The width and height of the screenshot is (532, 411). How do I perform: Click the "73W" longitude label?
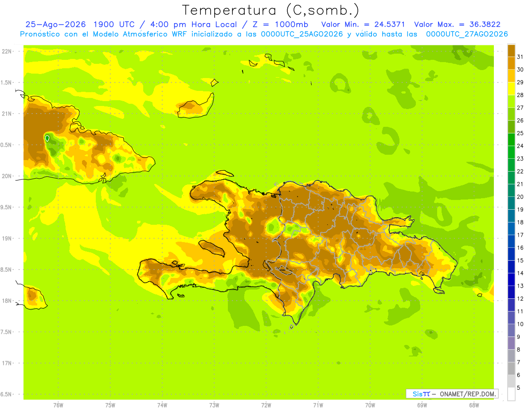[x=214, y=405]
